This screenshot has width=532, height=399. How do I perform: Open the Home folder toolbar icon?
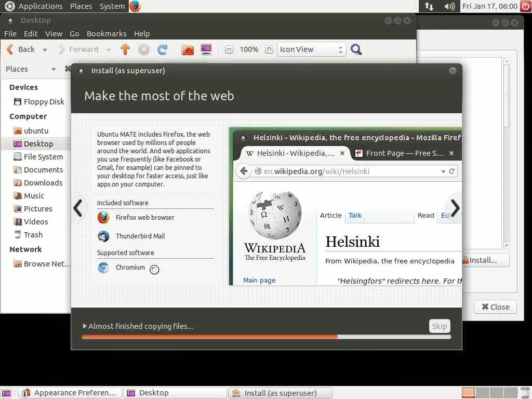point(188,49)
